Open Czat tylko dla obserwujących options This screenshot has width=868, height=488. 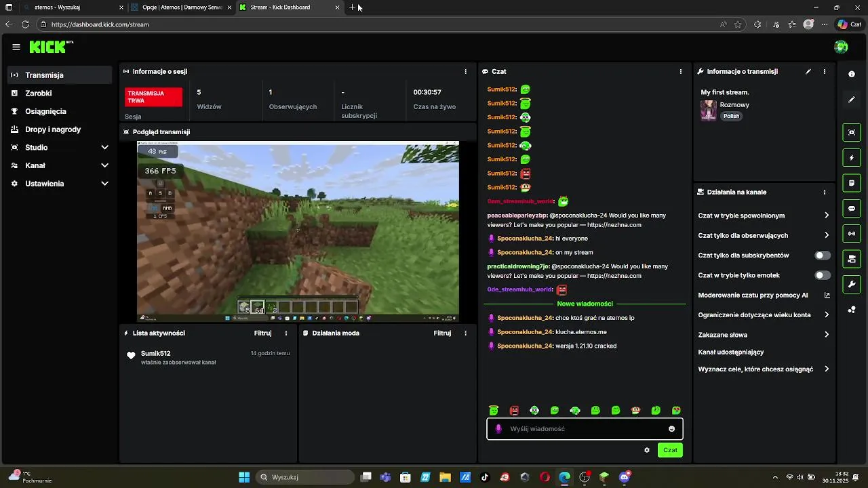point(764,235)
